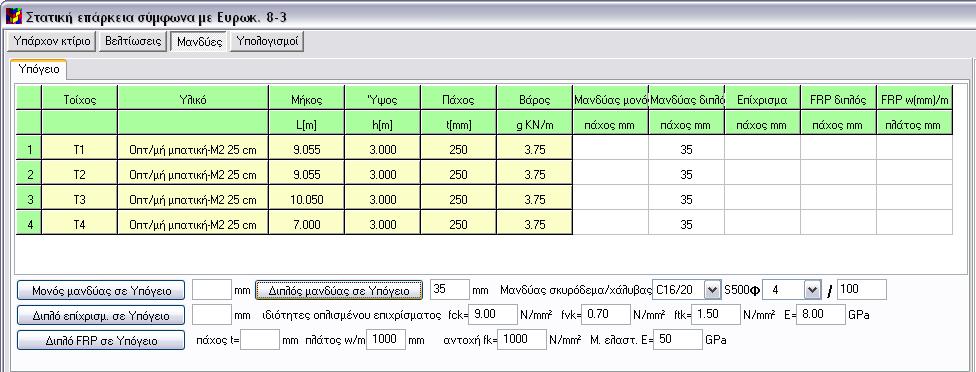Click the Πάχος column header
This screenshot has height=372, width=976.
[x=459, y=99]
